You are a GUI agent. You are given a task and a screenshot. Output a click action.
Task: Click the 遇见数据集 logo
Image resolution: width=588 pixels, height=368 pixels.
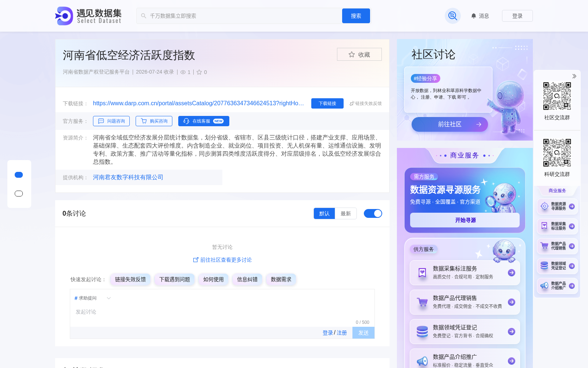[88, 16]
